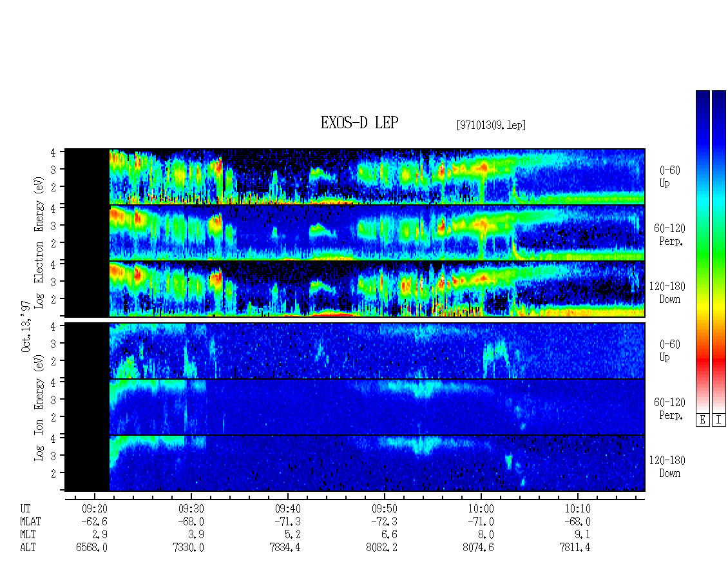The width and height of the screenshot is (728, 564).
Task: Select ALT value 7834.4
Action: click(285, 548)
